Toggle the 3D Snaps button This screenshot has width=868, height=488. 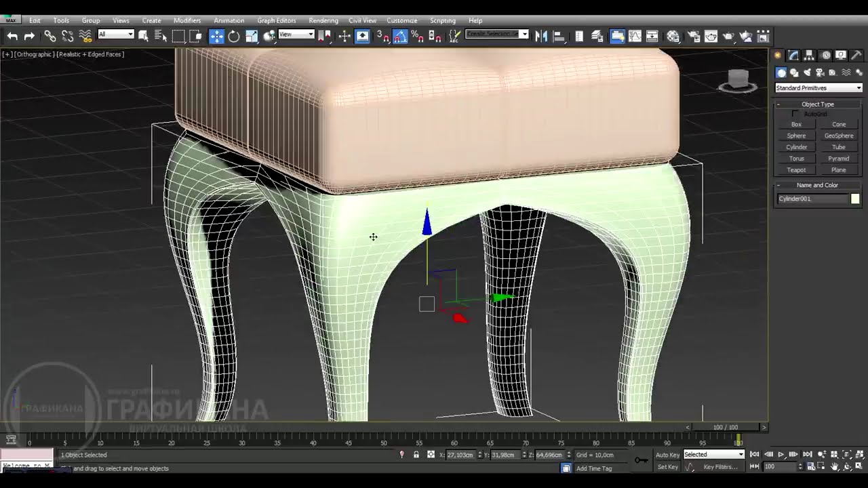(383, 36)
